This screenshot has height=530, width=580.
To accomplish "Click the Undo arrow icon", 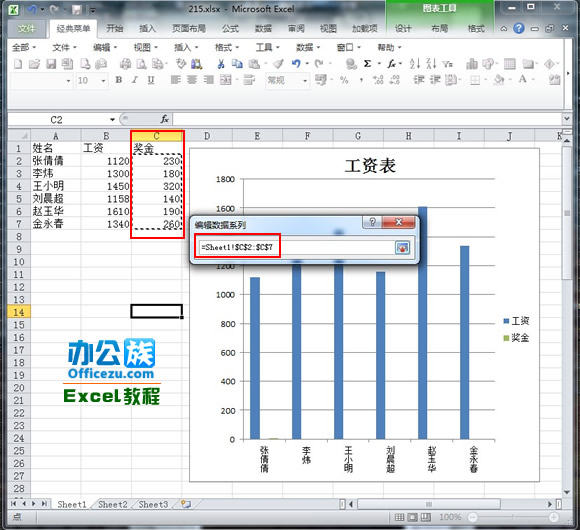I will pos(296,64).
